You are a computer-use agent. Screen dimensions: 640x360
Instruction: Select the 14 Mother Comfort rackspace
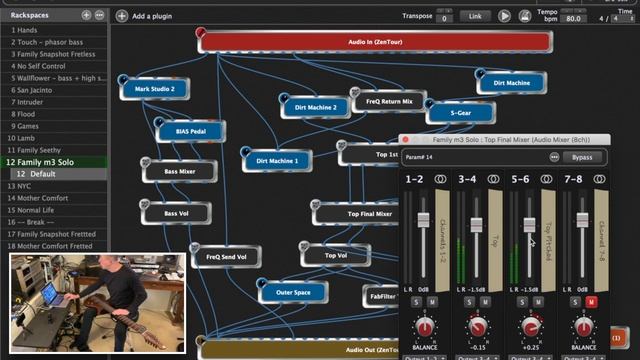point(54,198)
